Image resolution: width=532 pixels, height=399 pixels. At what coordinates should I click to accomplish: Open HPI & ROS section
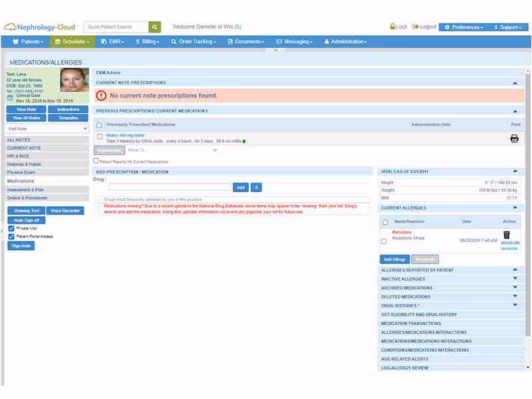point(47,156)
